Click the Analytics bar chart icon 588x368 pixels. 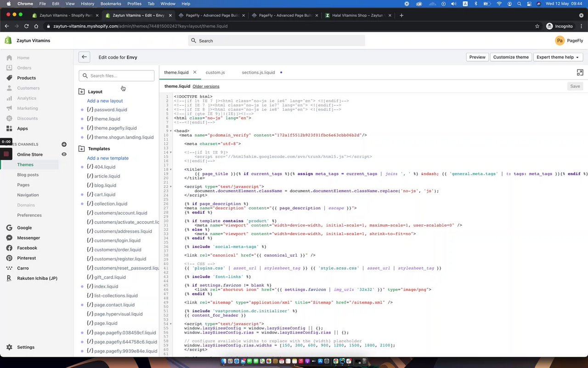[x=9, y=98]
